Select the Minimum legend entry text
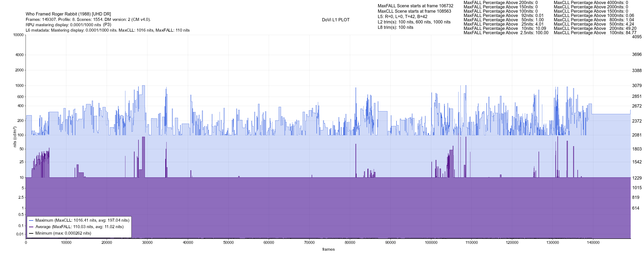 click(63, 233)
